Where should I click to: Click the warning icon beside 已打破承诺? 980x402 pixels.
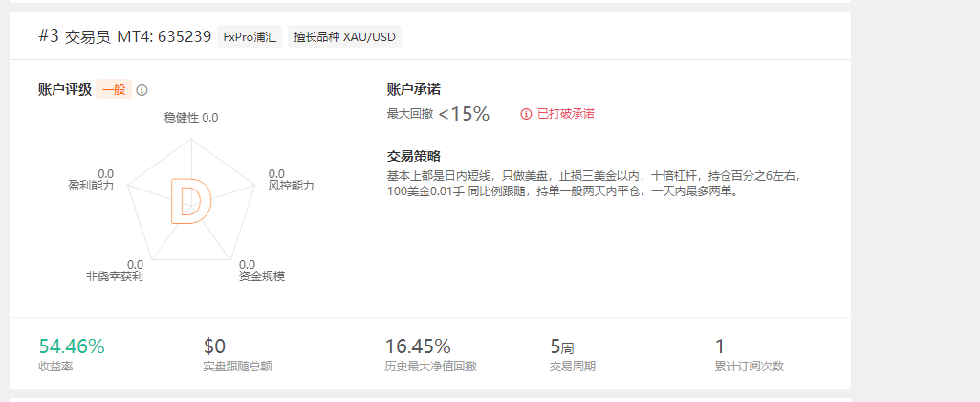coord(526,114)
